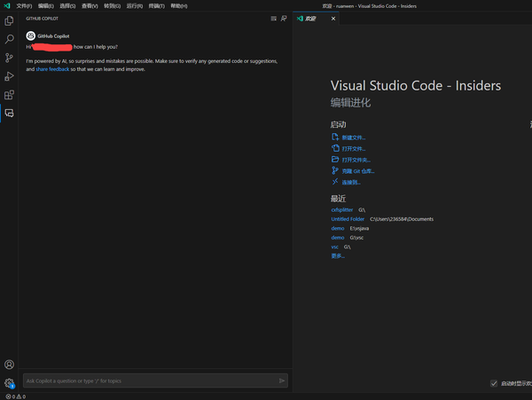Click the 新建文件 new file link
The image size is (532, 400).
click(x=353, y=137)
